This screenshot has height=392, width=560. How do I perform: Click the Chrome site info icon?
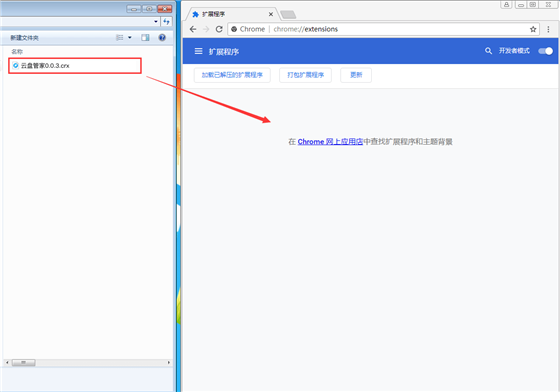(234, 29)
